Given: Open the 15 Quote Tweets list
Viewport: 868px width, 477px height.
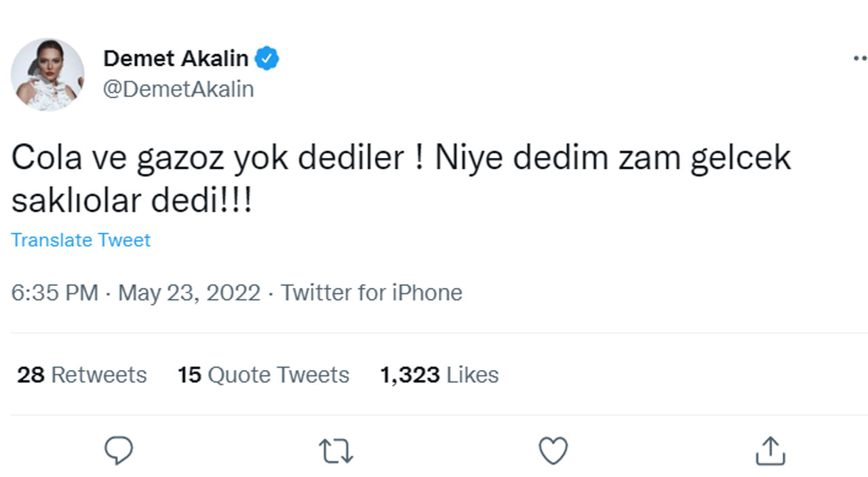Looking at the screenshot, I should tap(263, 374).
